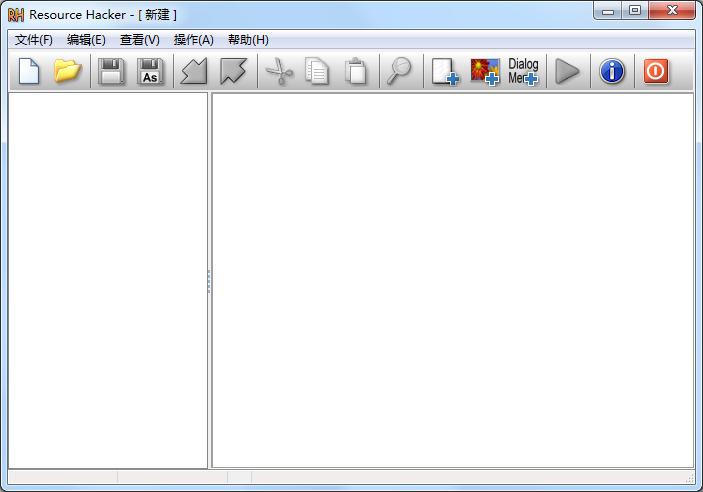The height and width of the screenshot is (492, 703).
Task: Click the Dialog Menu add icon
Action: click(523, 71)
